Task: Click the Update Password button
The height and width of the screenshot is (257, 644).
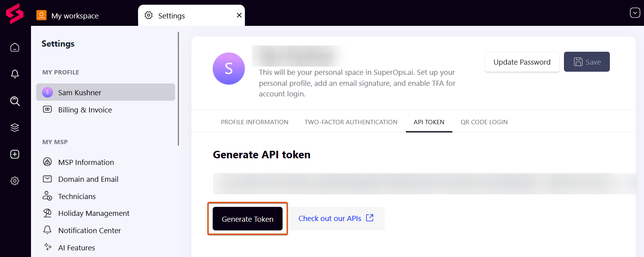Action: click(x=522, y=62)
